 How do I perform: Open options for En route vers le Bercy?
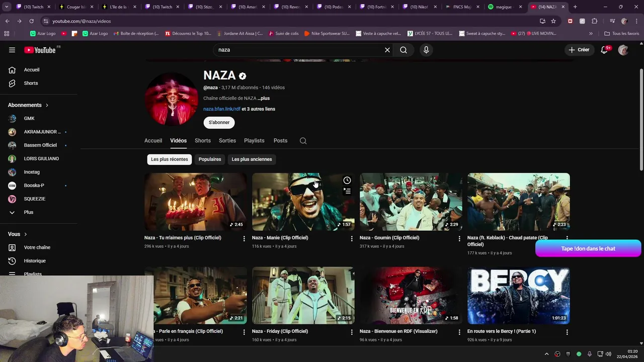coord(567,332)
